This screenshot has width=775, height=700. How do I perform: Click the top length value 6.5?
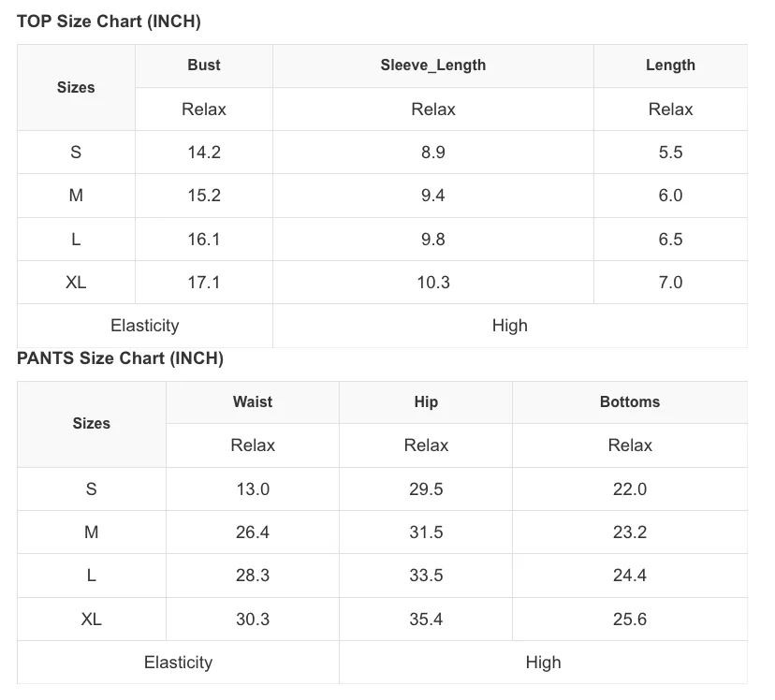(670, 239)
